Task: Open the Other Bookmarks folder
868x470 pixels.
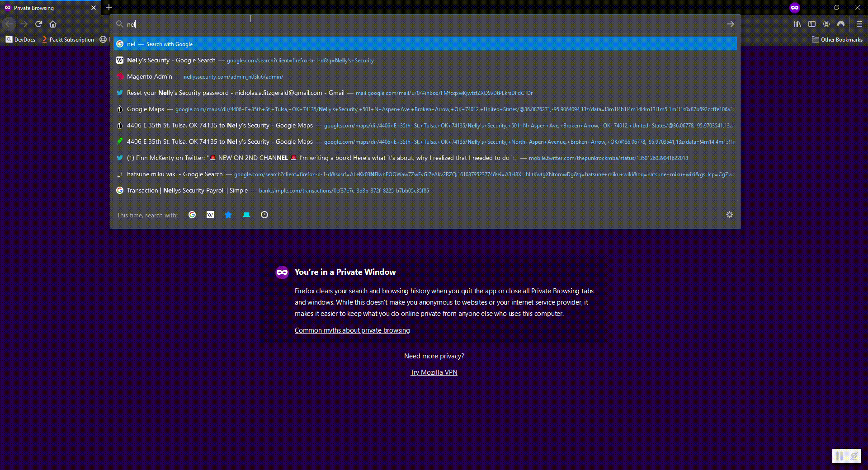Action: 837,39
